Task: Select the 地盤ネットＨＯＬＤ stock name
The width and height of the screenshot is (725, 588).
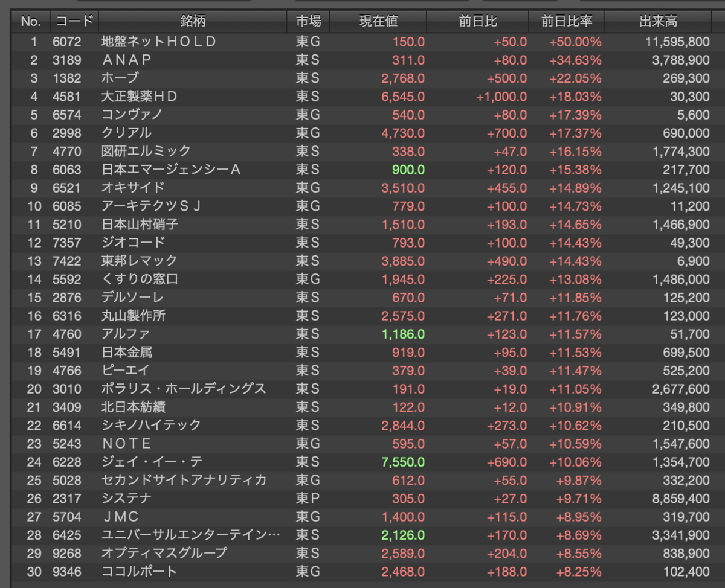Action: point(159,42)
